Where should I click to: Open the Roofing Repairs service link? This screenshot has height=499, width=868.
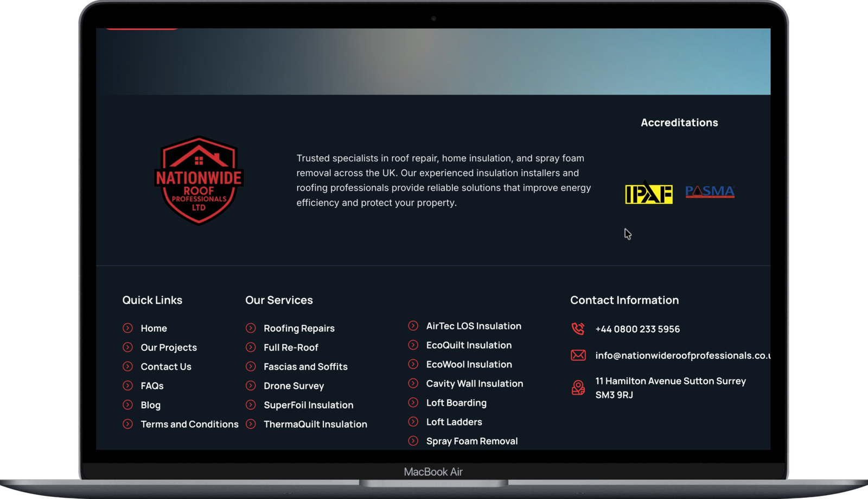299,329
